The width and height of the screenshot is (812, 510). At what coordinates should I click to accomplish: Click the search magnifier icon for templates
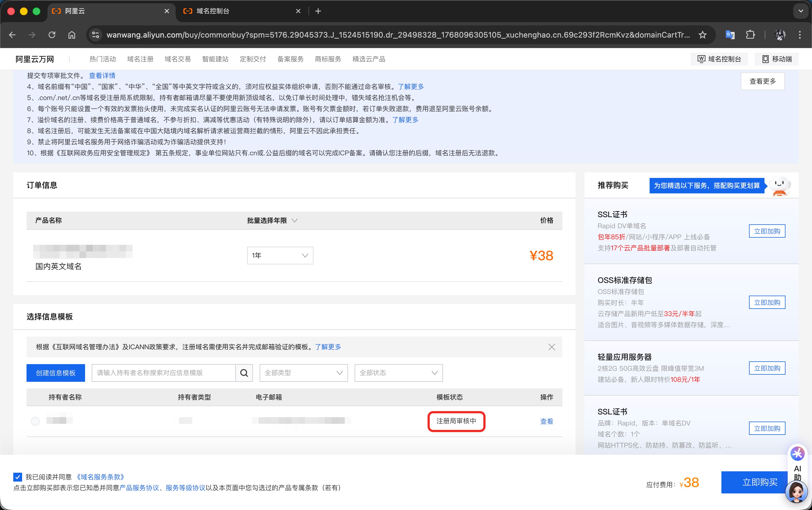pyautogui.click(x=244, y=373)
